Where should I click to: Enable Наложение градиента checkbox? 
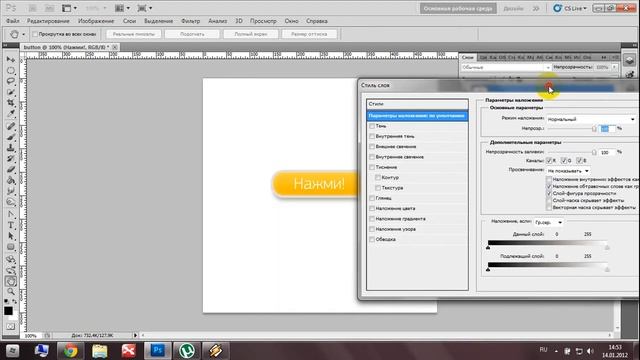pos(372,219)
